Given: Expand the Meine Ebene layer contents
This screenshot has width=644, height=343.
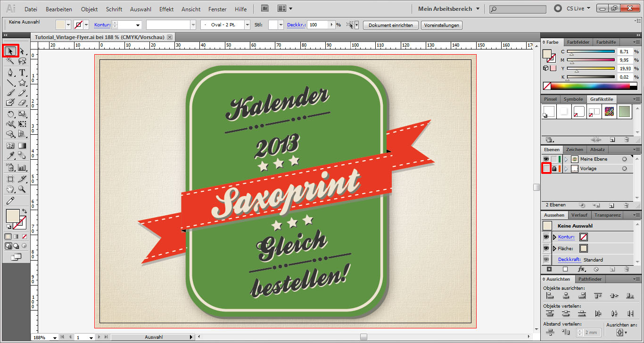Looking at the screenshot, I should click(x=566, y=159).
